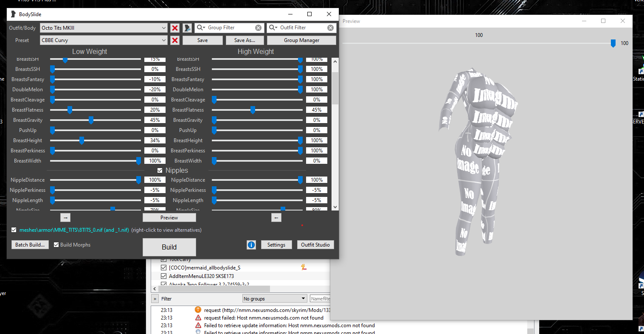The image size is (644, 334).
Task: Open the outfit edit icon beside the delete button
Action: [x=186, y=28]
